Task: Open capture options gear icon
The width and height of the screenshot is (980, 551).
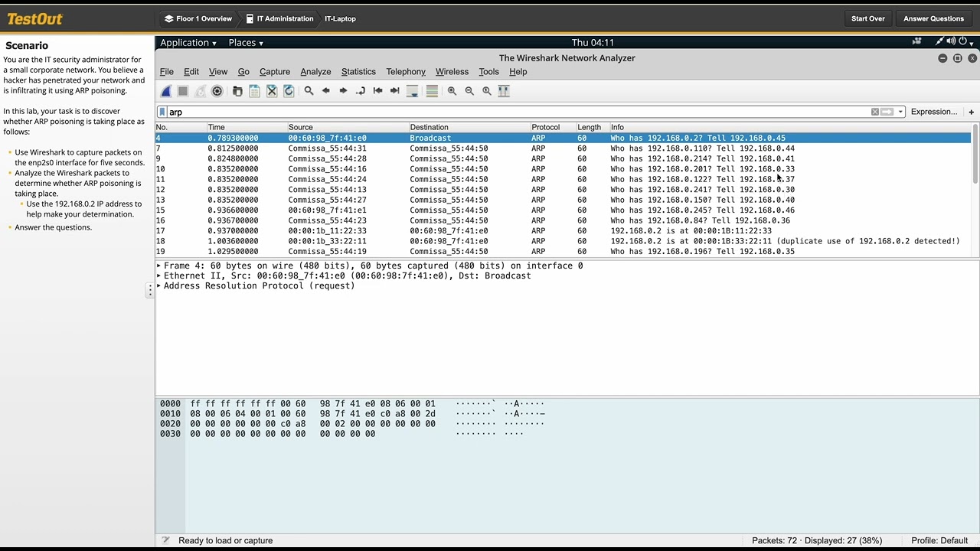Action: click(217, 91)
